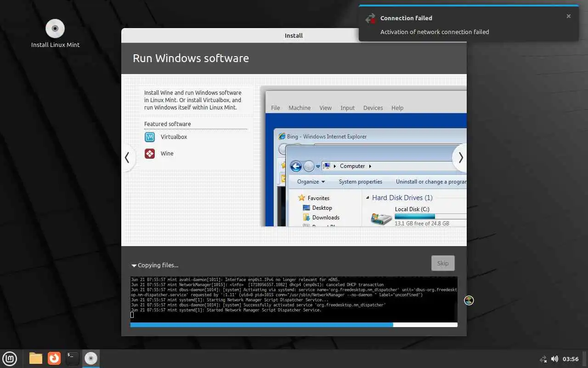The image size is (588, 368).
Task: Click the Skip button
Action: point(443,263)
